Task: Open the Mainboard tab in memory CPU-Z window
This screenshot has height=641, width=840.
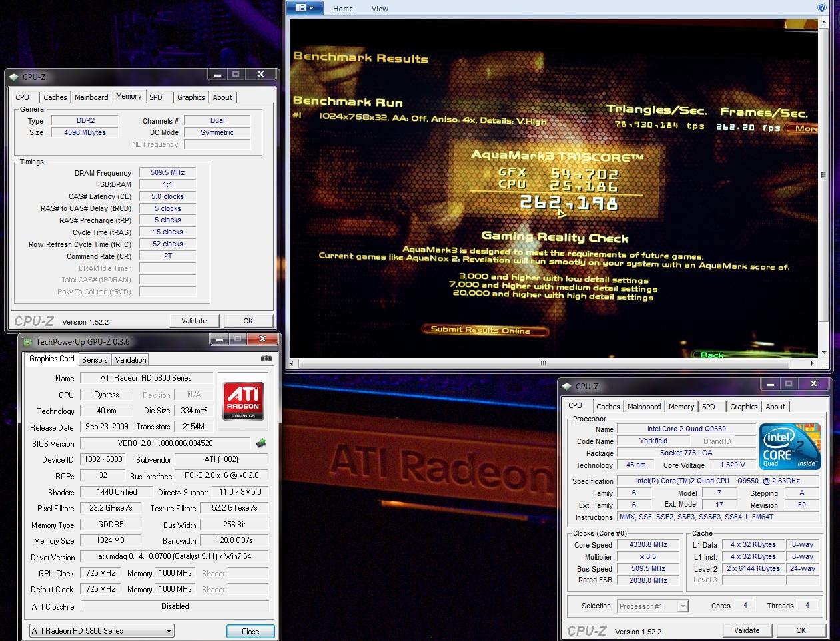Action: tap(91, 97)
